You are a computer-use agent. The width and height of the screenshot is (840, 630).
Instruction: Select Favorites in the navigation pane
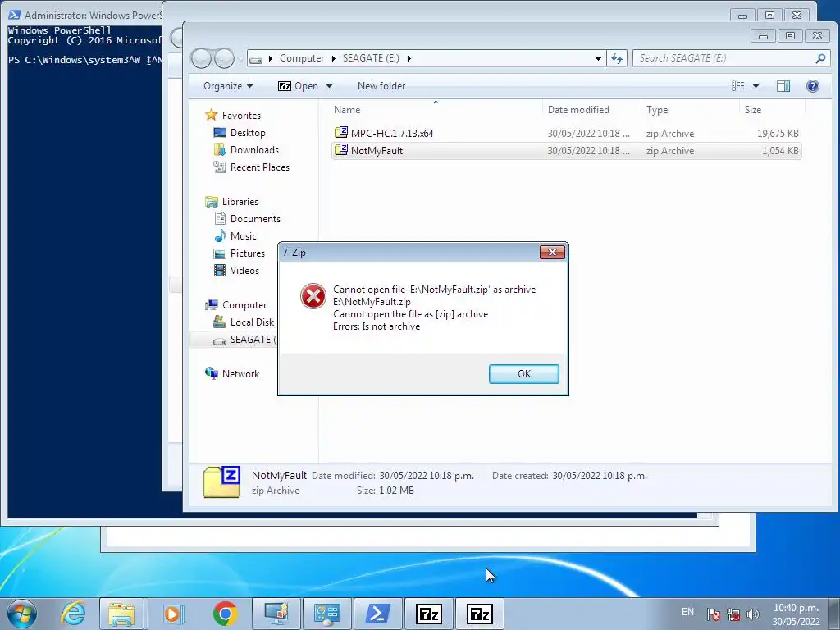pos(241,115)
